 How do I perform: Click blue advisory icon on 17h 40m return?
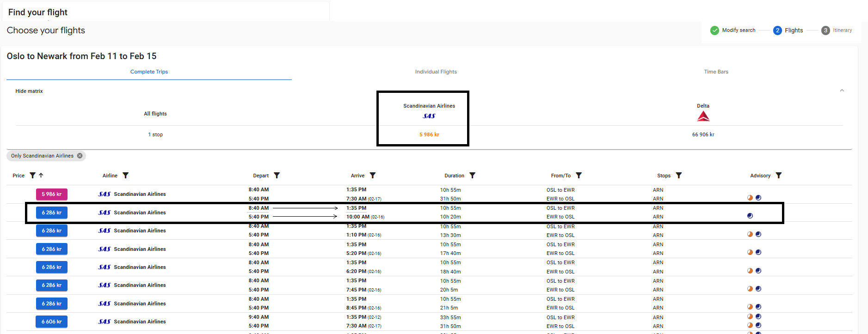click(758, 252)
